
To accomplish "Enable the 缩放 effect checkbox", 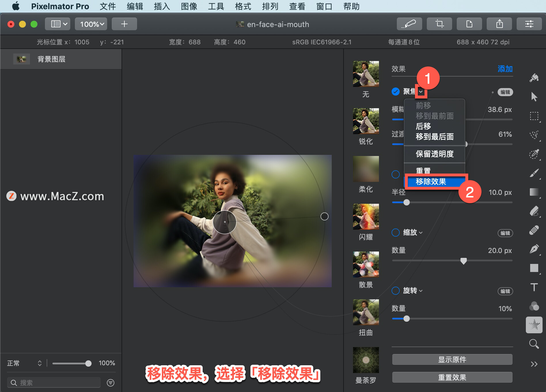I will (396, 233).
